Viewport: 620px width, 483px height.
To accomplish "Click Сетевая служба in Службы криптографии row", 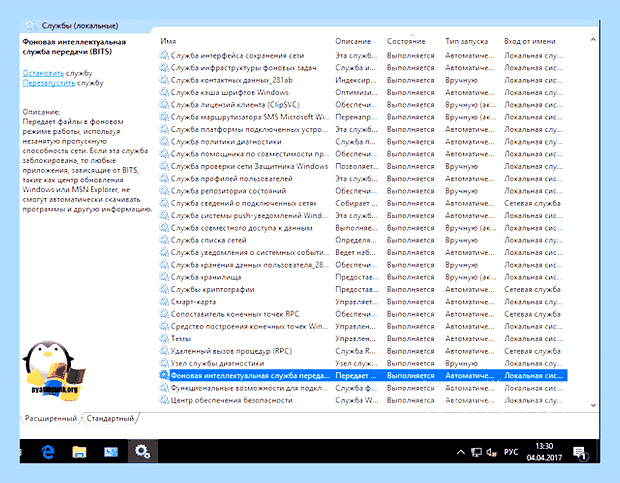I will (x=532, y=289).
